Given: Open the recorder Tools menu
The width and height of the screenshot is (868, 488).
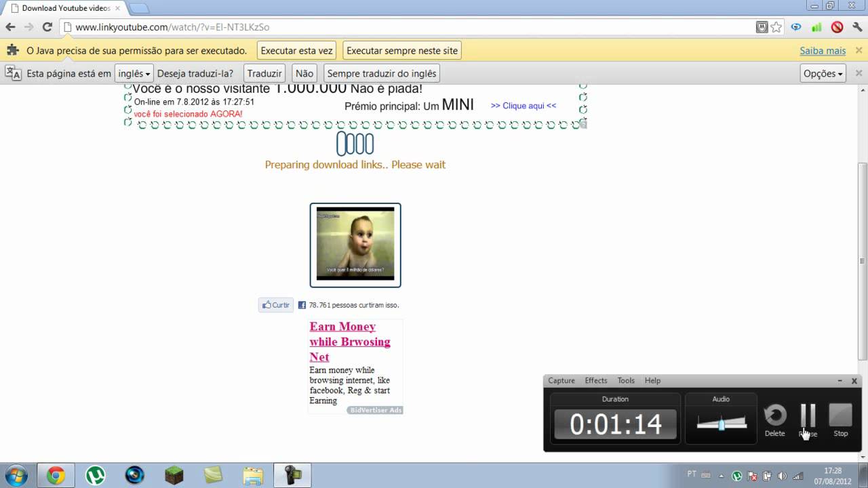Looking at the screenshot, I should click(x=626, y=381).
